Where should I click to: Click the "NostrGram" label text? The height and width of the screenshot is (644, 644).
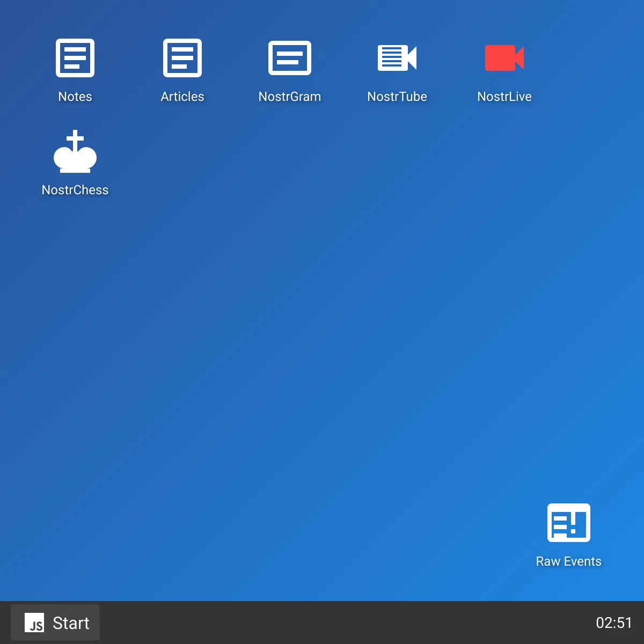(x=290, y=97)
